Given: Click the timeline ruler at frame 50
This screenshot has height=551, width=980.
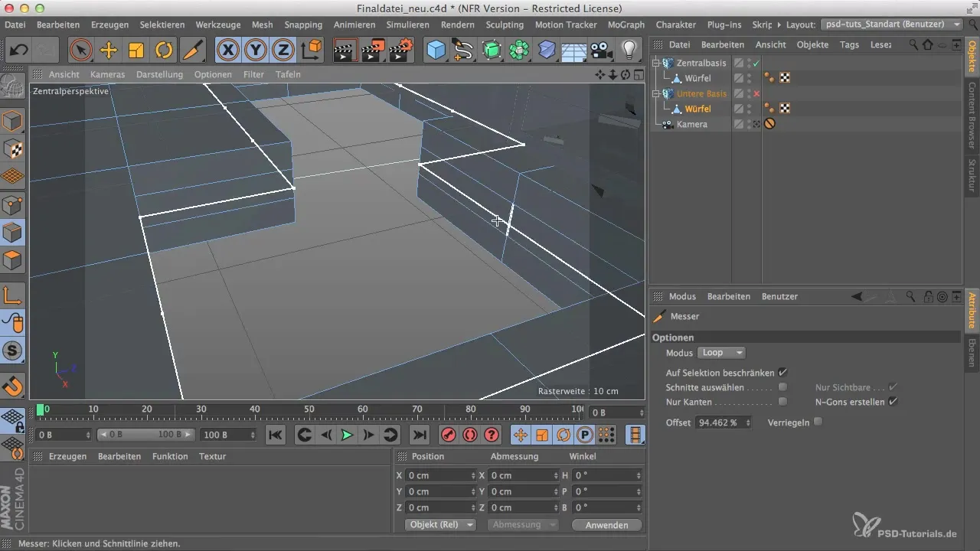Looking at the screenshot, I should point(309,411).
